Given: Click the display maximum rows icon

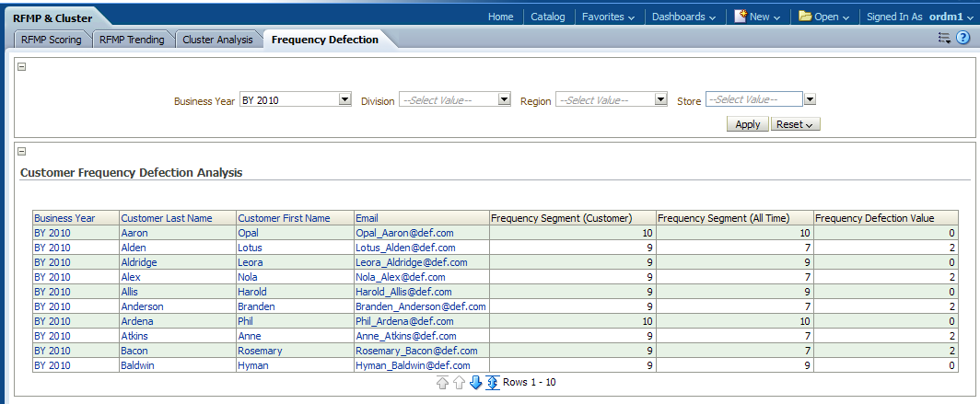Looking at the screenshot, I should (x=492, y=383).
